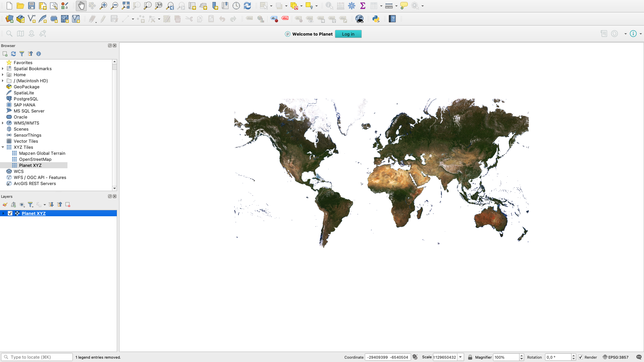Image resolution: width=644 pixels, height=362 pixels.
Task: Expand the Planet XYZ layer in Layers
Action: pos(3,213)
